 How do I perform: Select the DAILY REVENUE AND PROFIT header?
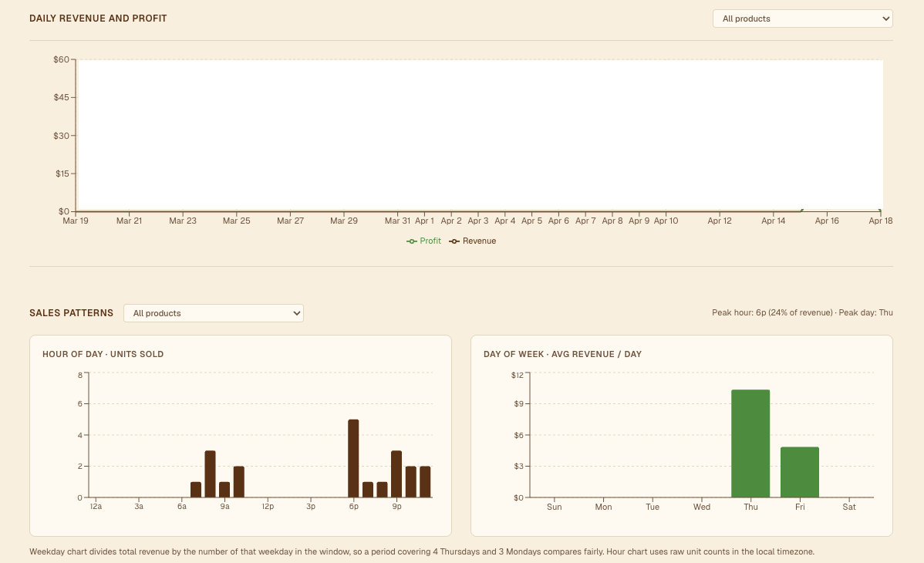[x=98, y=18]
